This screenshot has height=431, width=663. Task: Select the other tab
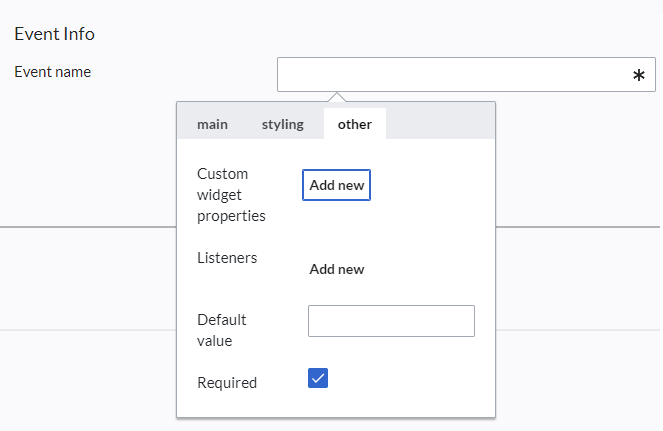tap(355, 124)
